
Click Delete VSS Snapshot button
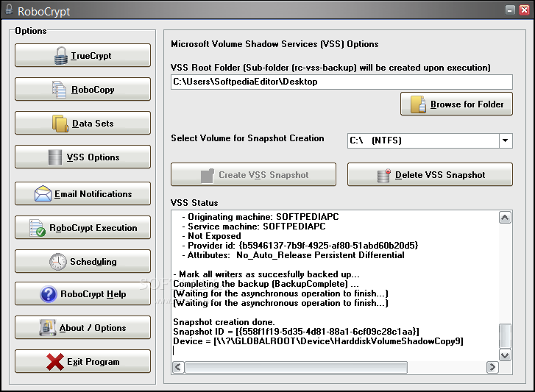pos(430,174)
